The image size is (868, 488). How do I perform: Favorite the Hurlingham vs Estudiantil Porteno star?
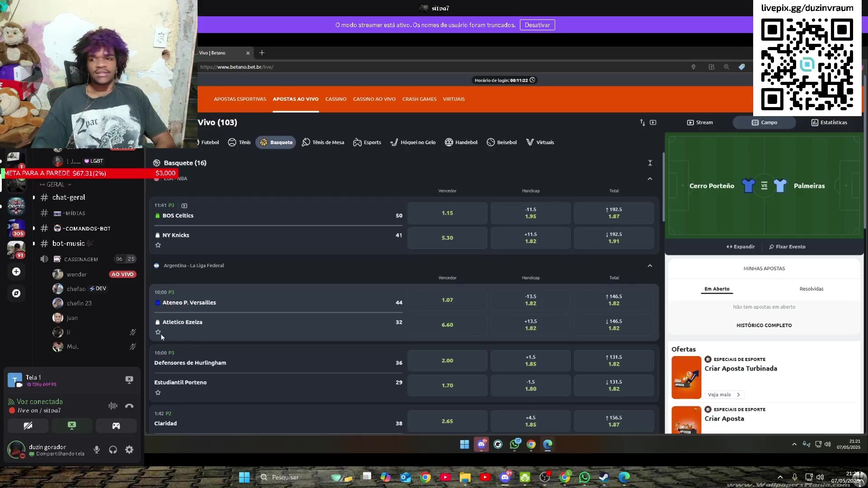[x=158, y=393]
